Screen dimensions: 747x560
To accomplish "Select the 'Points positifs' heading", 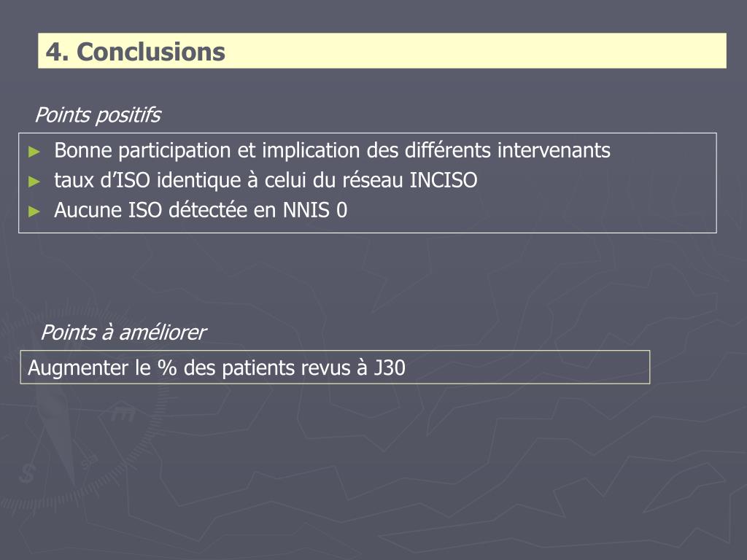I will click(x=98, y=115).
